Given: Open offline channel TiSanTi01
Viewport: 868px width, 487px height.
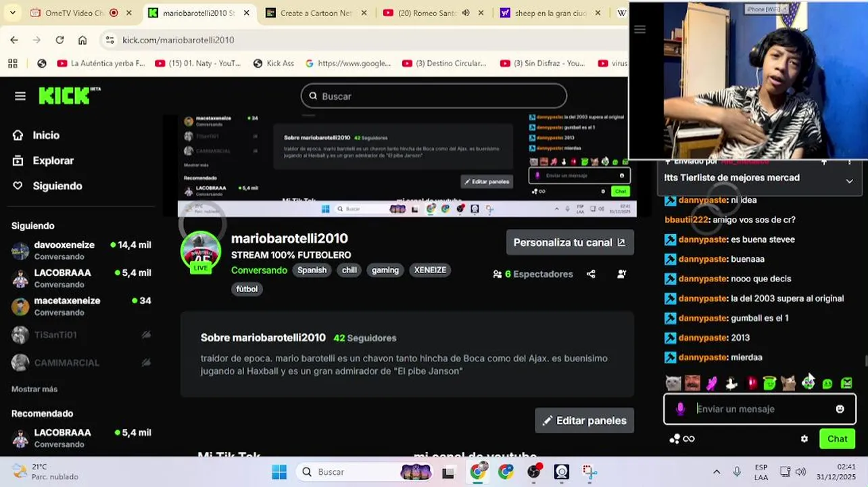Looking at the screenshot, I should (81, 335).
